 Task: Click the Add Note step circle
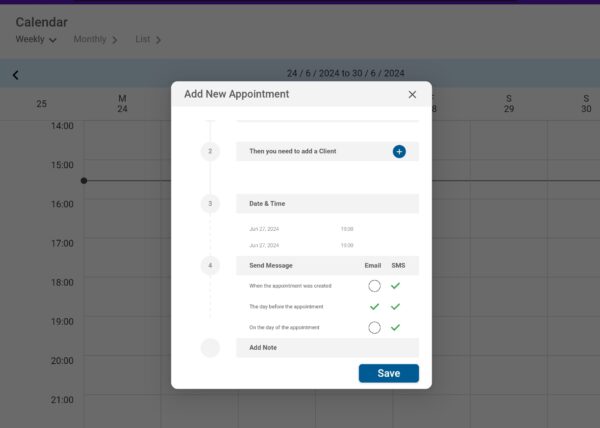(x=210, y=348)
